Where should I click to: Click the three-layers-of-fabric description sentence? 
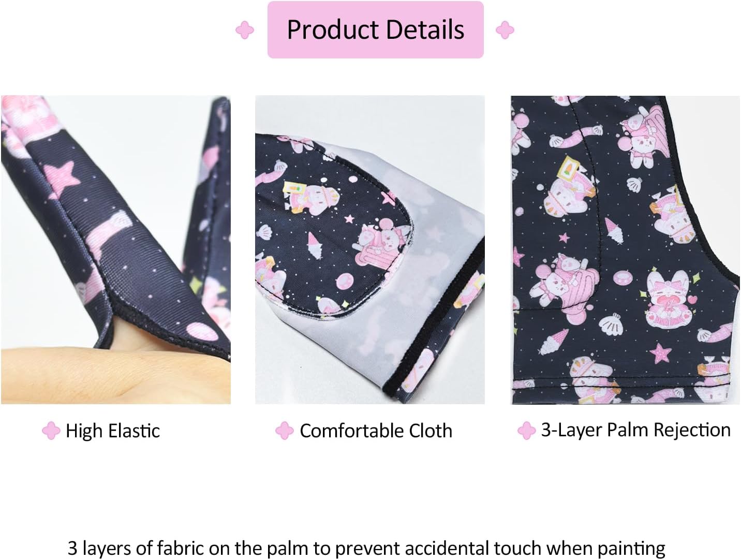[366, 548]
